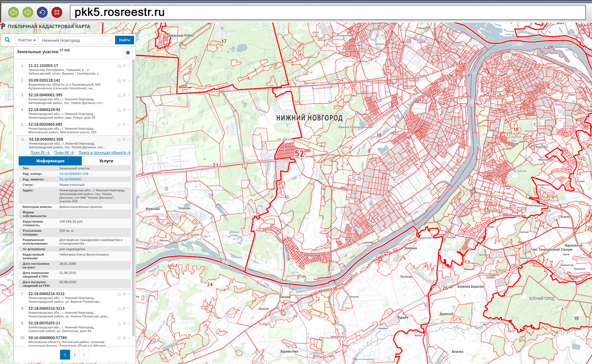Click warning icon for parcel 52:18:0070205:21

(x=119, y=323)
